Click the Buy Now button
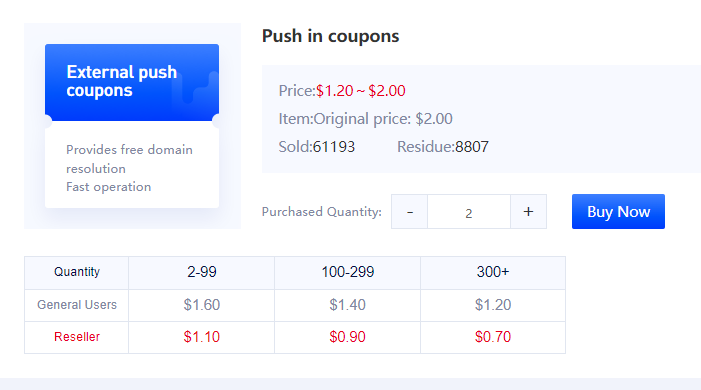The width and height of the screenshot is (701, 390). tap(618, 212)
